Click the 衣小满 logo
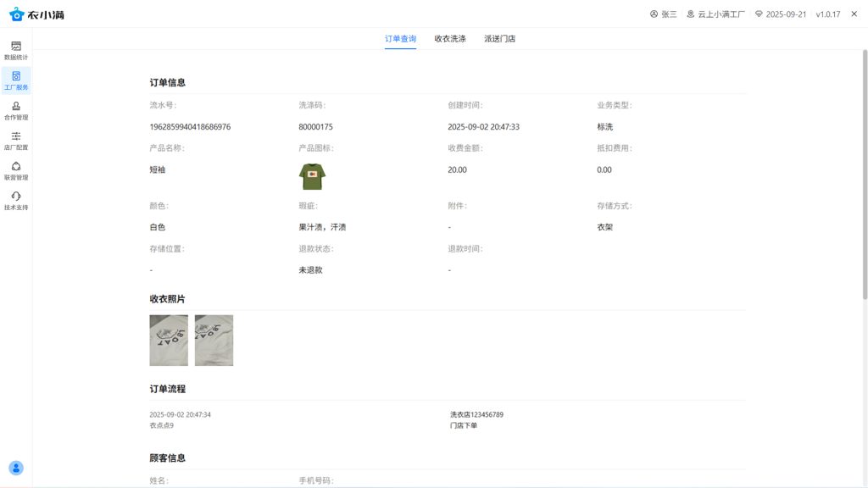Image resolution: width=868 pixels, height=488 pixels. click(x=37, y=14)
